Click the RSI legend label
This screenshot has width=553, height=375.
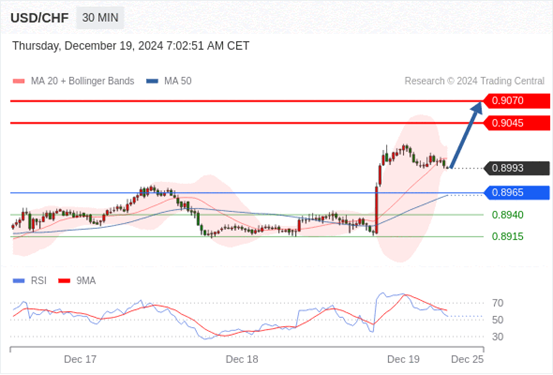(x=38, y=281)
